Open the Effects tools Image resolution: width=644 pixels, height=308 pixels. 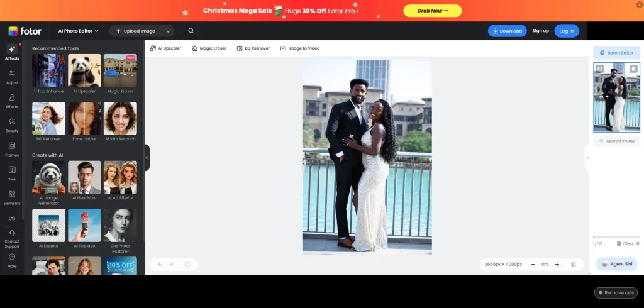point(12,101)
